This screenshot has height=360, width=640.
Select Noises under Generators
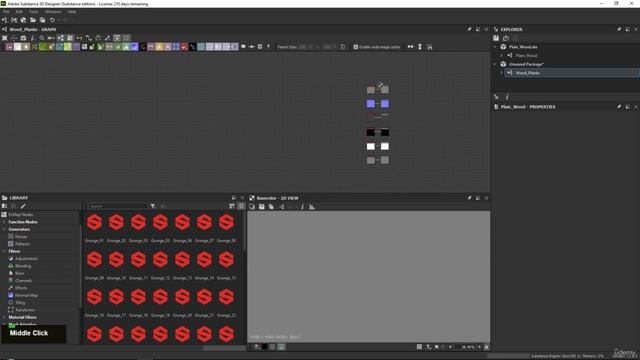tap(21, 237)
